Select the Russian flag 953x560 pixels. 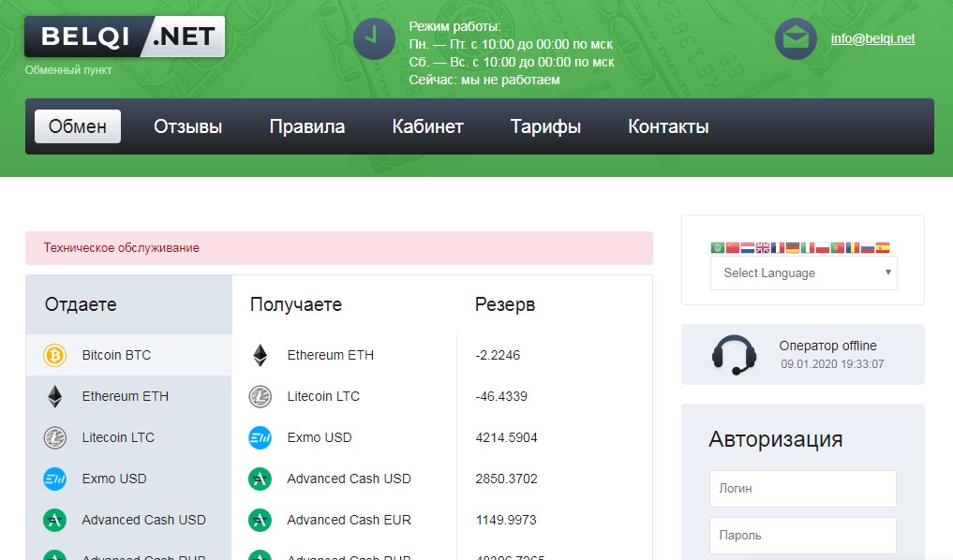pyautogui.click(x=868, y=248)
